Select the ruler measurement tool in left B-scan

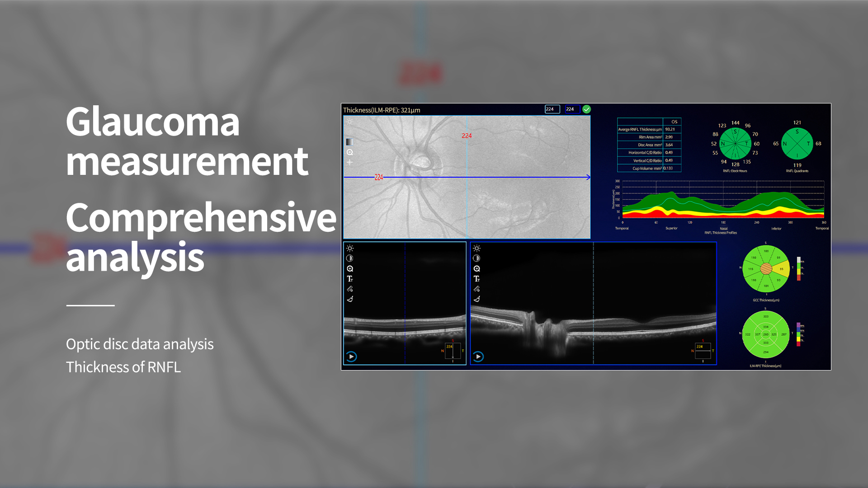tap(350, 289)
